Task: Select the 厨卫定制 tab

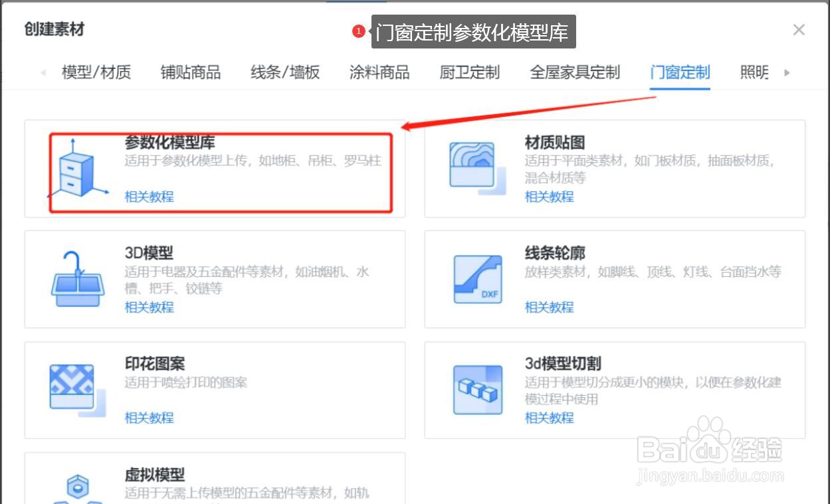Action: [x=470, y=72]
